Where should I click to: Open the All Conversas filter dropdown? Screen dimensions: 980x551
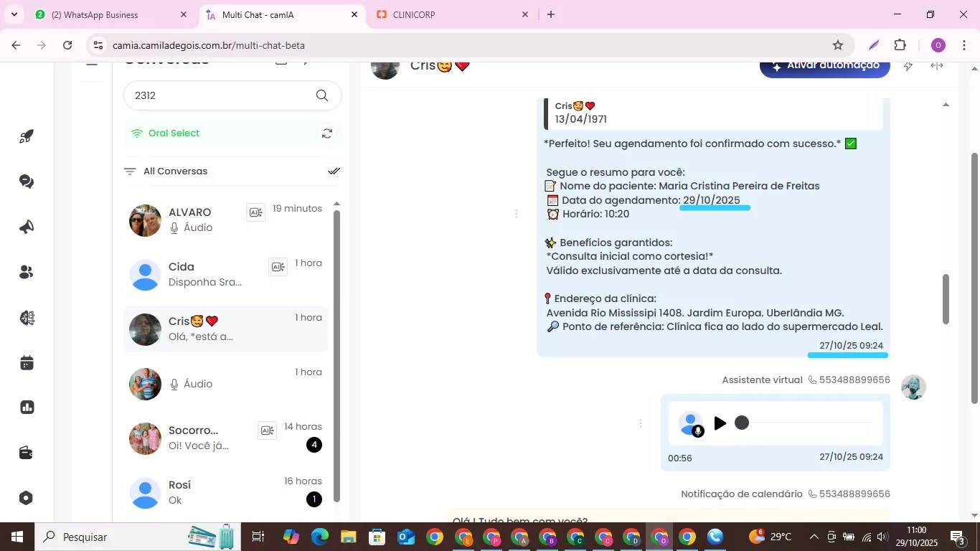[166, 171]
